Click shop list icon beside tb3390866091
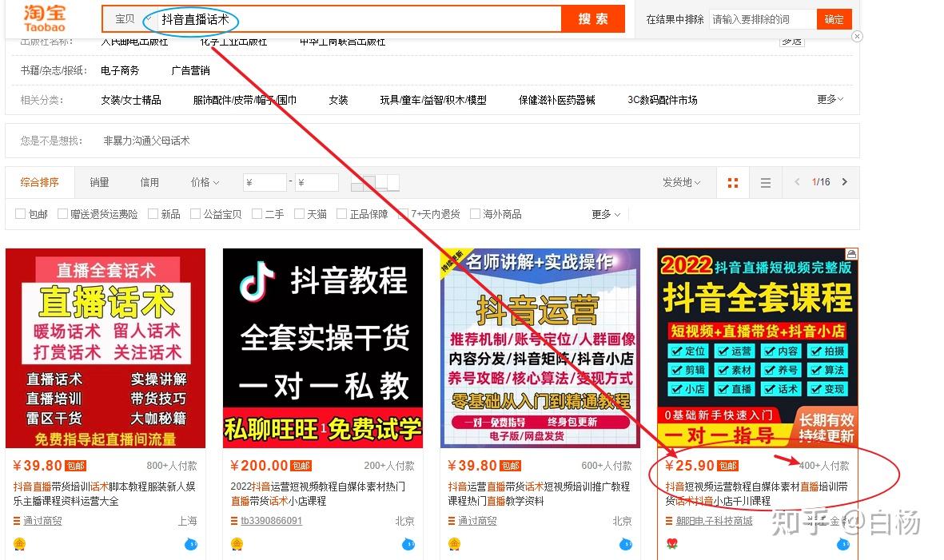 [234, 521]
